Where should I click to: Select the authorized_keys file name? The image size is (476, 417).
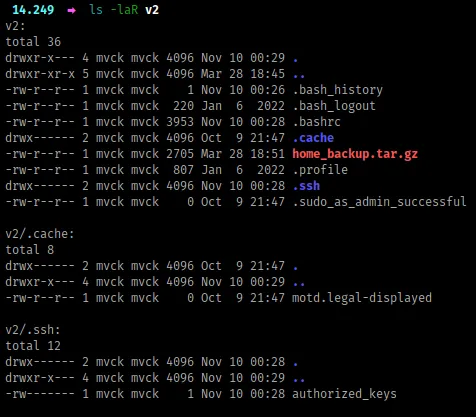344,394
